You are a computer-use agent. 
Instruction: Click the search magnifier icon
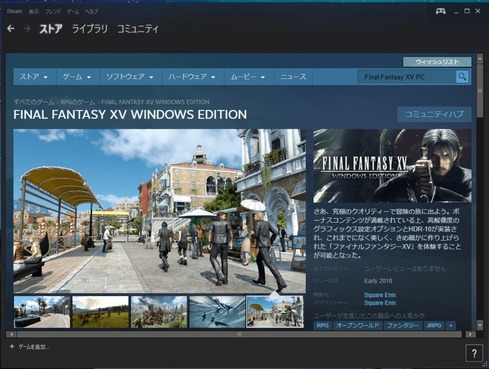tap(462, 77)
